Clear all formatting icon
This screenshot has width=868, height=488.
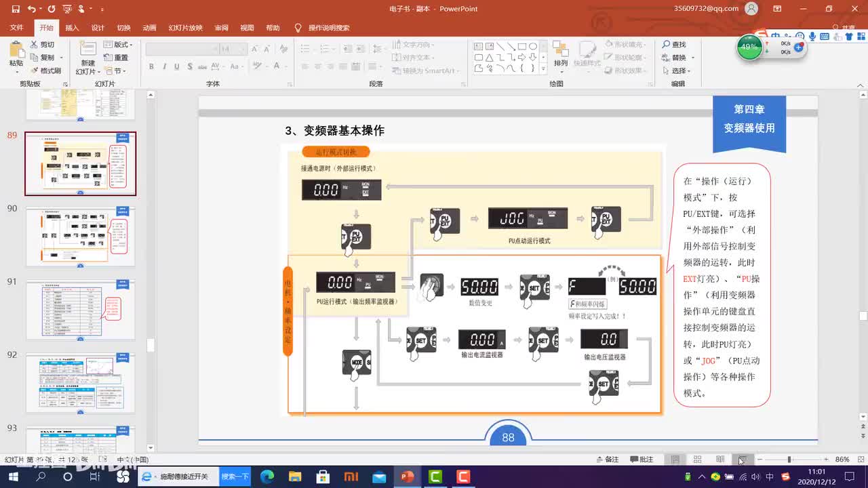282,49
